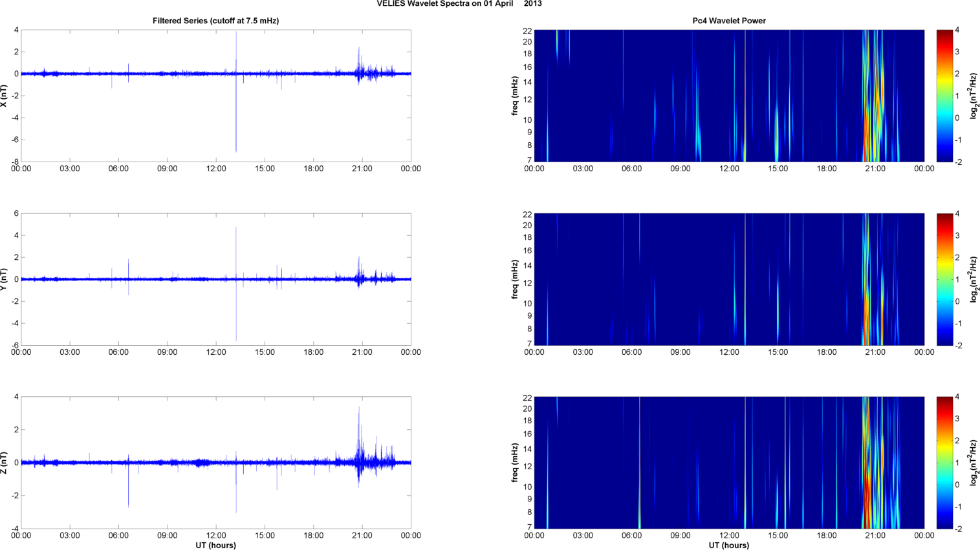Select the 'Filtered Series (cutoff at 7.5 mHz)' heading
The width and height of the screenshot is (980, 550).
pos(215,21)
